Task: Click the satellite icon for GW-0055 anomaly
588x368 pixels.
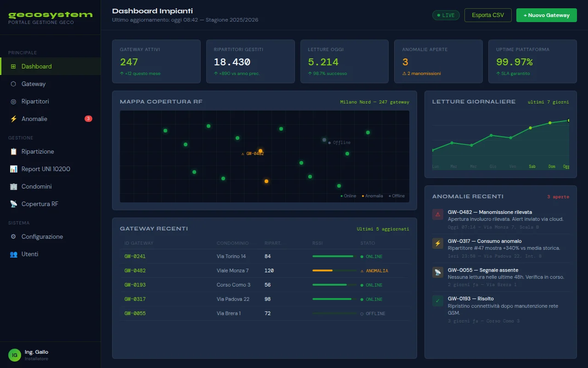Action: click(438, 272)
